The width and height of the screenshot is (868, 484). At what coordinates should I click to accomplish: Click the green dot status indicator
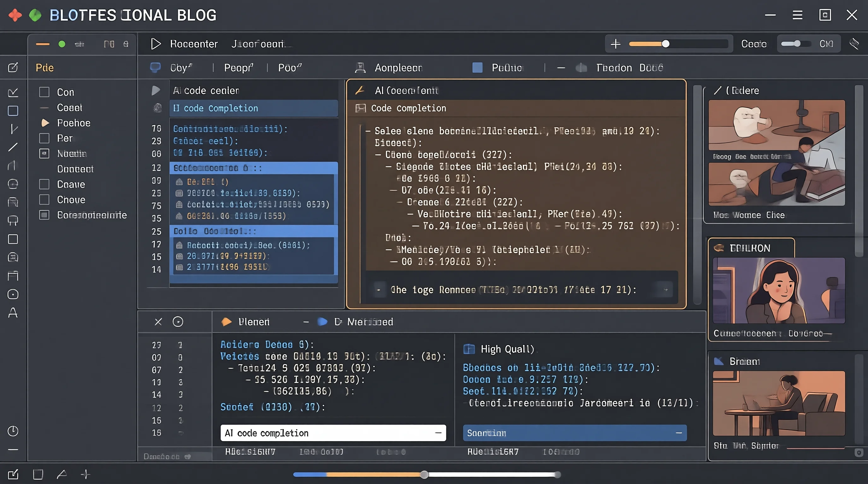(x=62, y=44)
